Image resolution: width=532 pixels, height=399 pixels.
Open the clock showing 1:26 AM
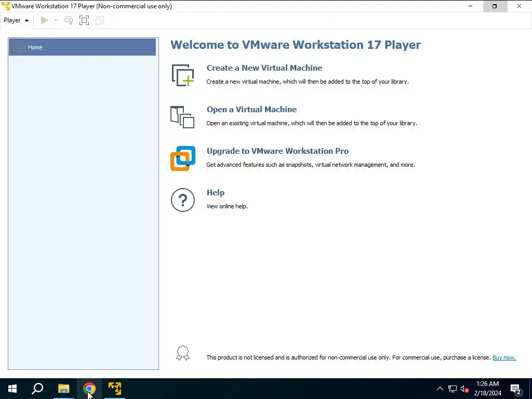click(x=487, y=389)
